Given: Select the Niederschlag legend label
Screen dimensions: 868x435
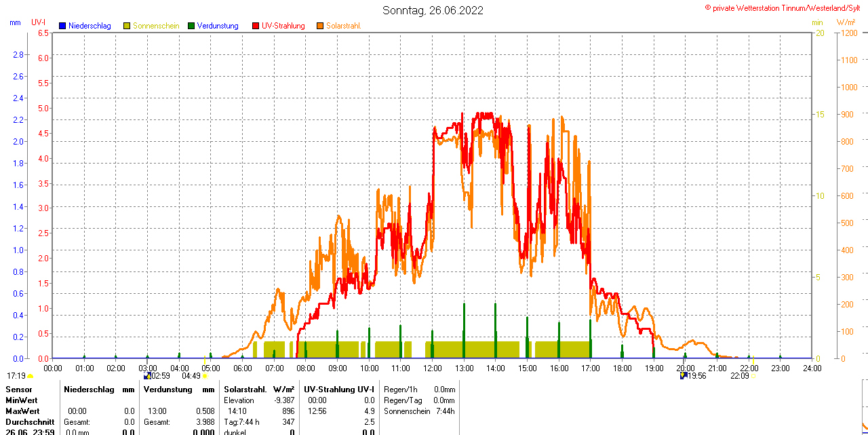Looking at the screenshot, I should pyautogui.click(x=90, y=26).
